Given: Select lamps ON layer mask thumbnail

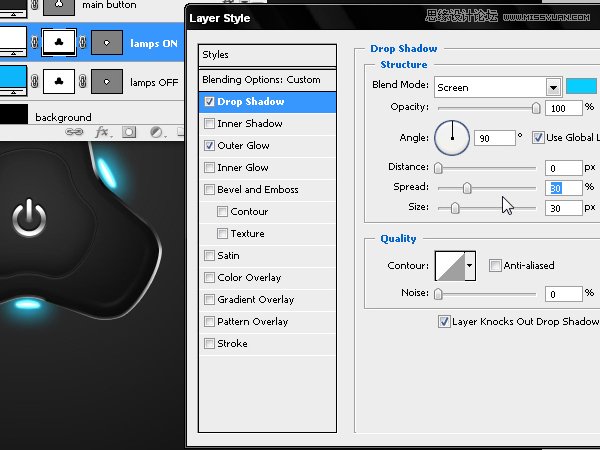Looking at the screenshot, I should coord(107,42).
